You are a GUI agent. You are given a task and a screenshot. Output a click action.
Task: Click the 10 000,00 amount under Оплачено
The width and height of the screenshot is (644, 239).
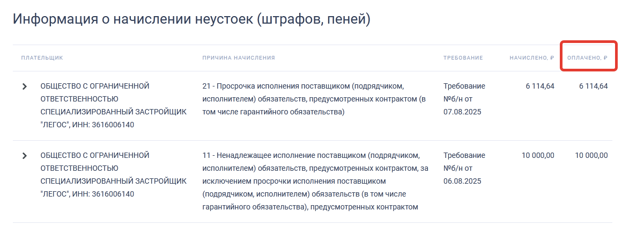coord(591,155)
